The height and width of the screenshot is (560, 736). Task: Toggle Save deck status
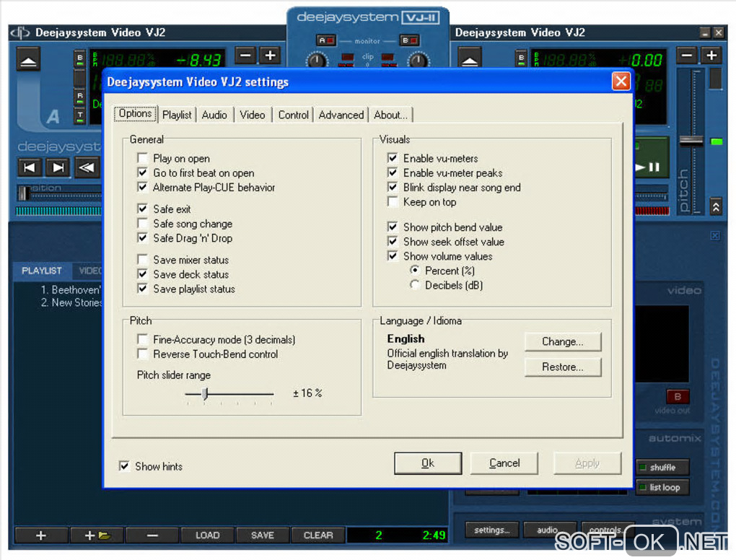tap(143, 274)
